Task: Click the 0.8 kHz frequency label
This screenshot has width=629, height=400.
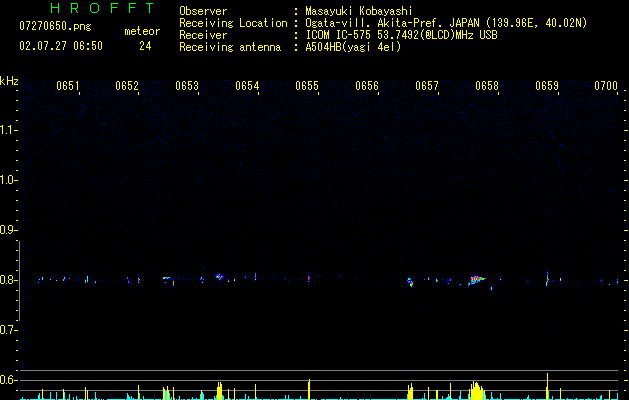Action: click(8, 280)
